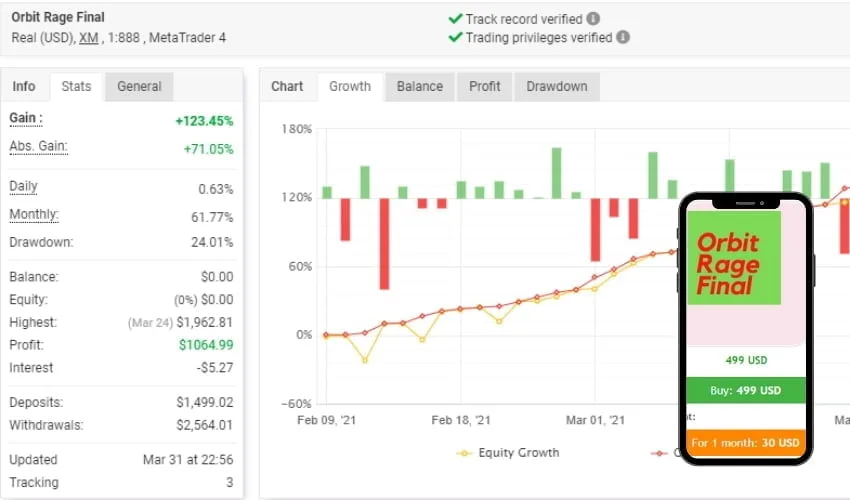Click the tall red bar near Feb 12
The width and height of the screenshot is (850, 500).
pyautogui.click(x=384, y=244)
